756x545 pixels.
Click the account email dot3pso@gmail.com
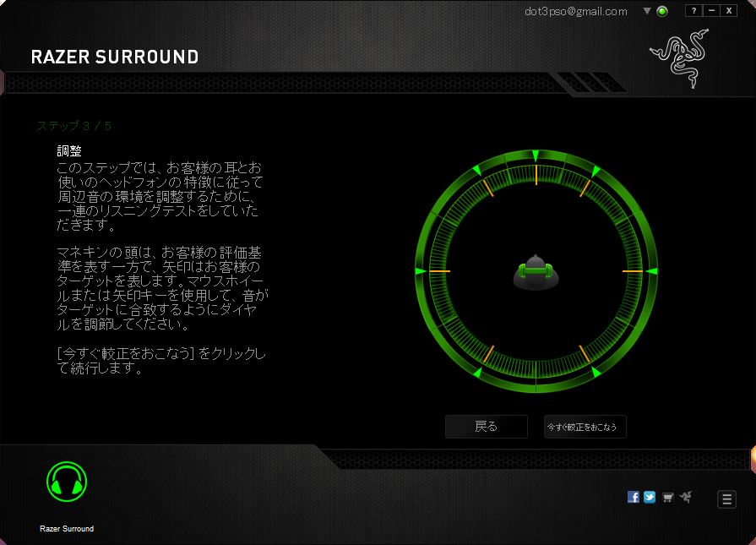click(576, 12)
